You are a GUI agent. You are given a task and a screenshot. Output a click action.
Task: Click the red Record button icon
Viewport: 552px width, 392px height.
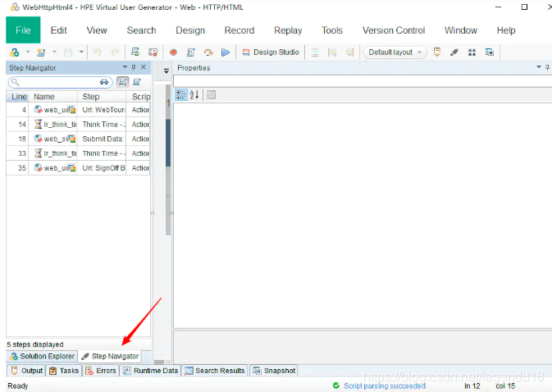(x=173, y=52)
